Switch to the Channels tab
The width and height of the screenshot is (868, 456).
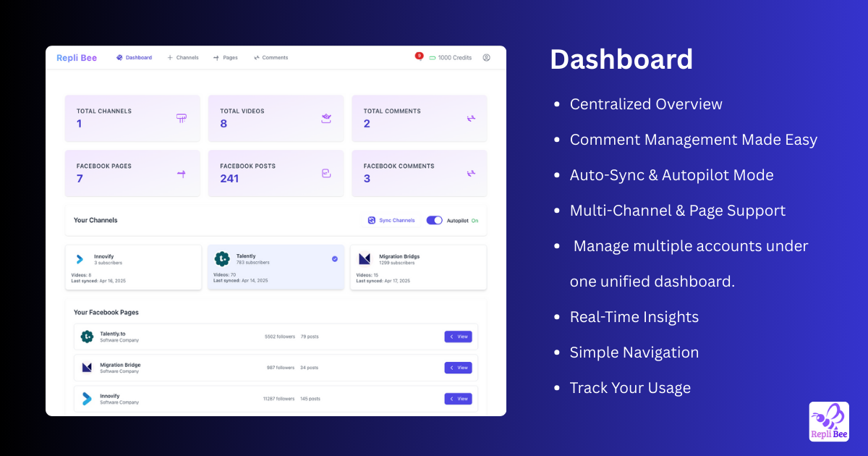point(183,57)
